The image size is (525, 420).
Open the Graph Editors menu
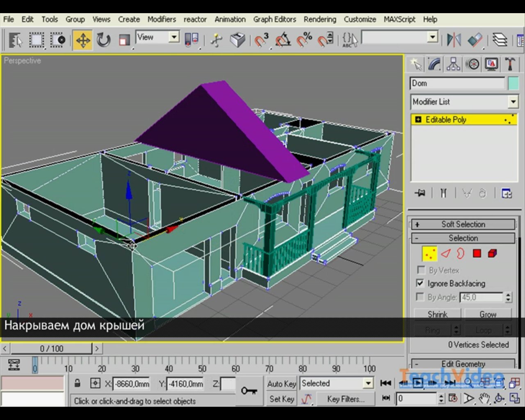tap(274, 19)
